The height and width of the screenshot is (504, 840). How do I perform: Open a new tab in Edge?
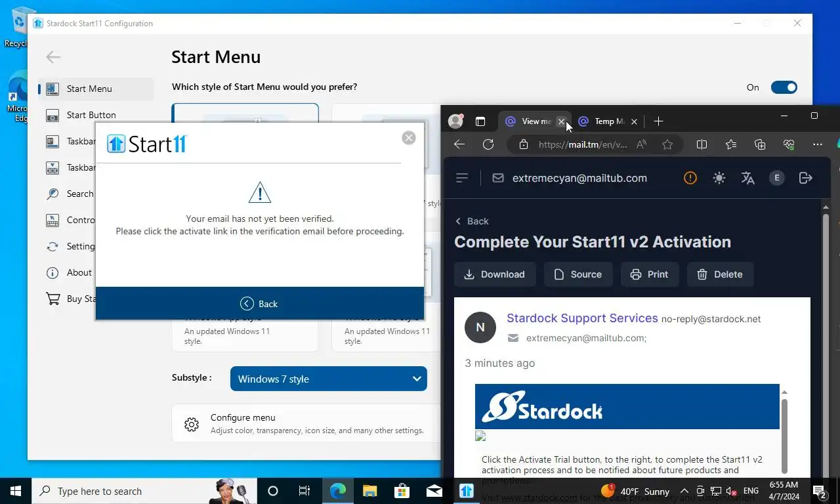658,121
